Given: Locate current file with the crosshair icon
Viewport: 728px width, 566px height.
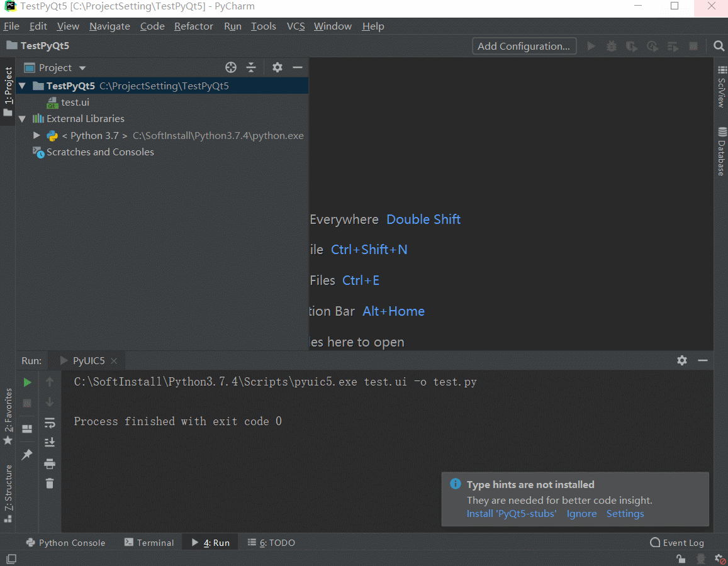Looking at the screenshot, I should (231, 67).
